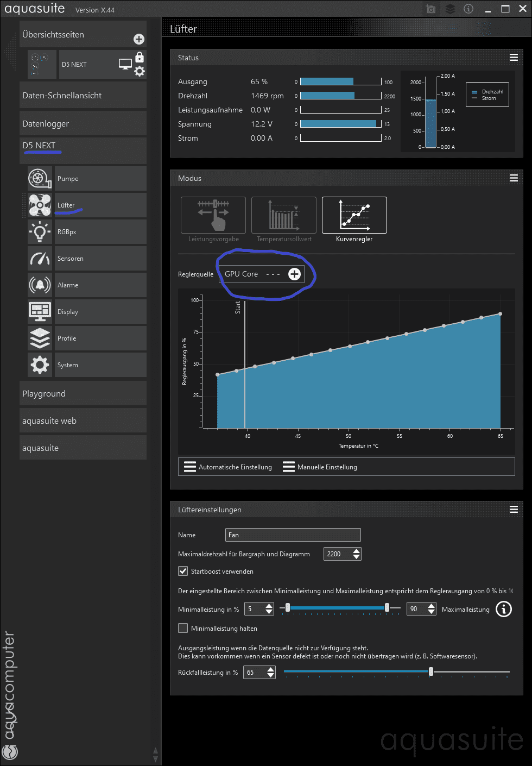Open the Sensoren menu entry
532x766 pixels.
[x=101, y=258]
